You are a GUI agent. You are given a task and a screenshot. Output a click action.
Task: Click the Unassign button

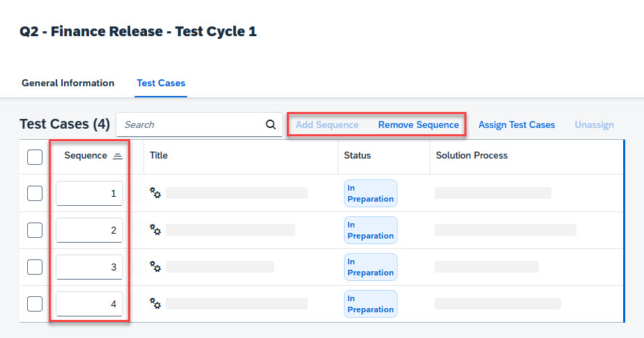click(x=594, y=125)
